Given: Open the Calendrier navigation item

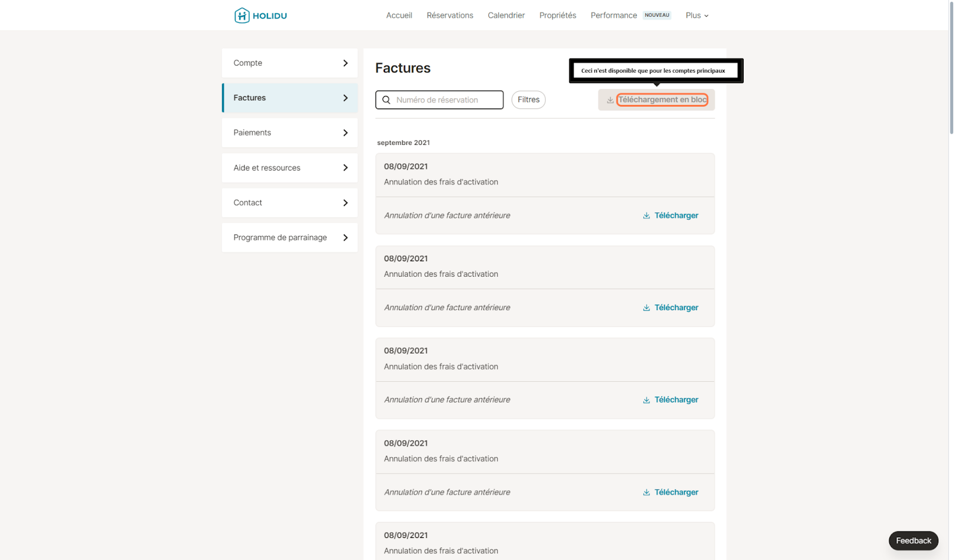Looking at the screenshot, I should (x=506, y=16).
